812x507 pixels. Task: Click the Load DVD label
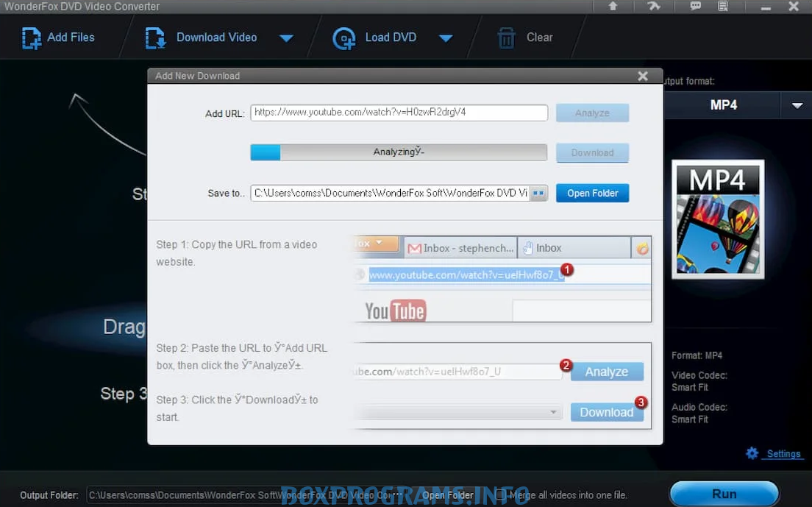click(391, 38)
